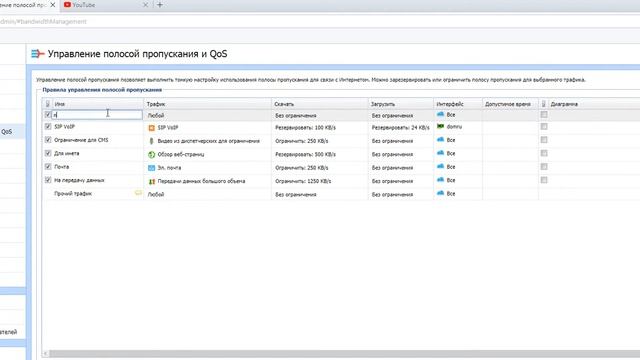Select the SIP VoIP rule name
This screenshot has height=360, width=640.
[64, 127]
